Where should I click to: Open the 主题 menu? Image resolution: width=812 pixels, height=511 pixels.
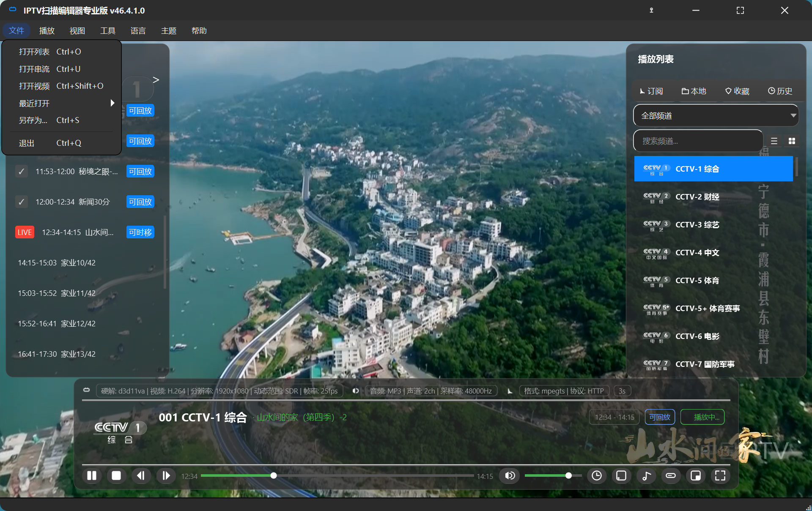point(169,30)
